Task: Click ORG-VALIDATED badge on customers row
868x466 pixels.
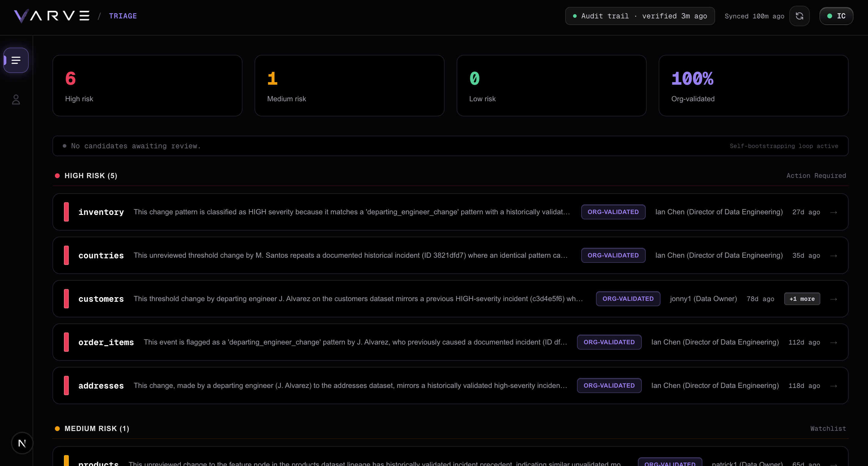Action: coord(628,299)
